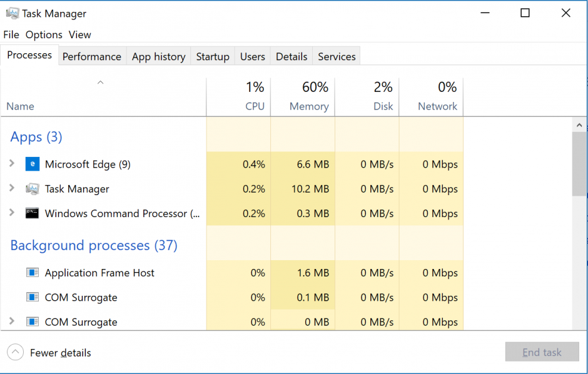Open the Options menu
Viewport: 588px width, 374px height.
pyautogui.click(x=44, y=34)
